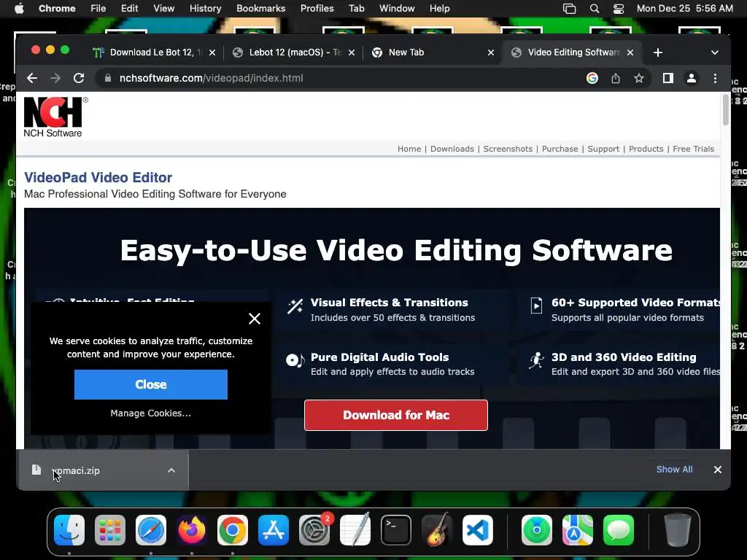Image resolution: width=747 pixels, height=560 pixels.
Task: Click the 3D and 360 Video Editing icon
Action: pos(536,360)
